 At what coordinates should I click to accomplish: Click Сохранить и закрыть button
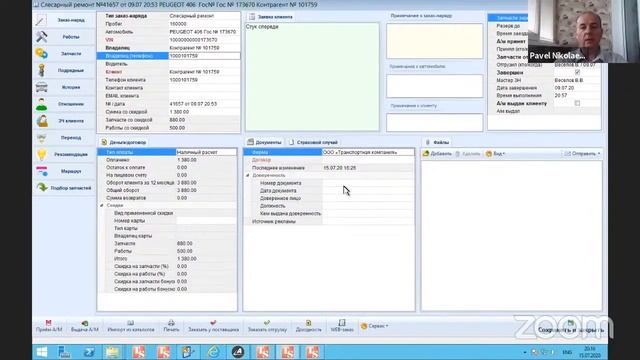tap(570, 327)
